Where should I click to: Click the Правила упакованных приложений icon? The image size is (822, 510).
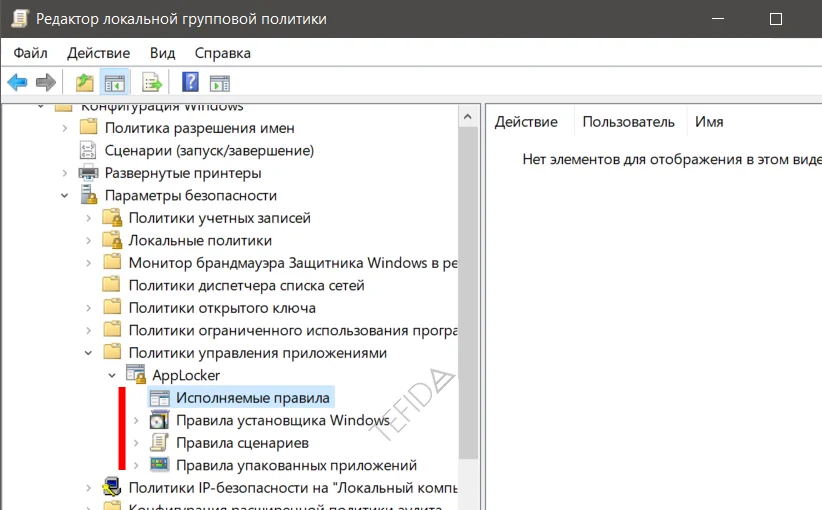(x=159, y=465)
